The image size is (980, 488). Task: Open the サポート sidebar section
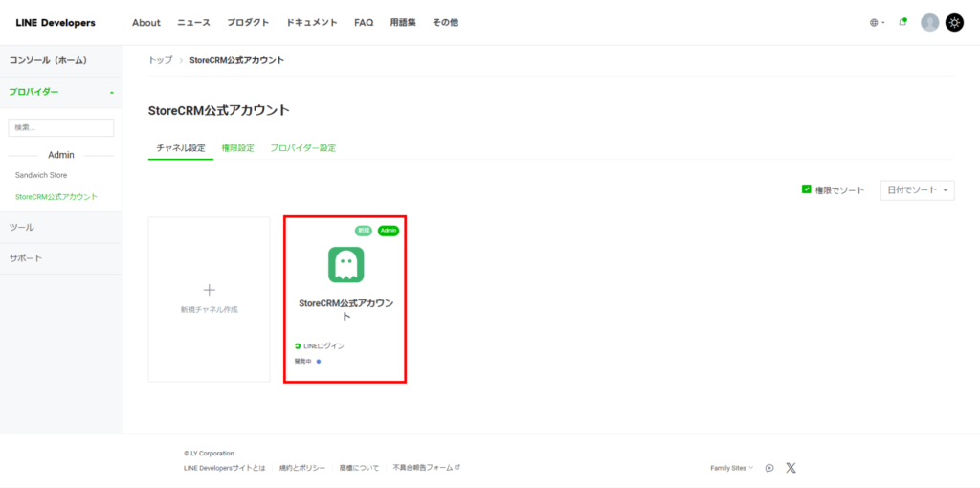pyautogui.click(x=61, y=258)
